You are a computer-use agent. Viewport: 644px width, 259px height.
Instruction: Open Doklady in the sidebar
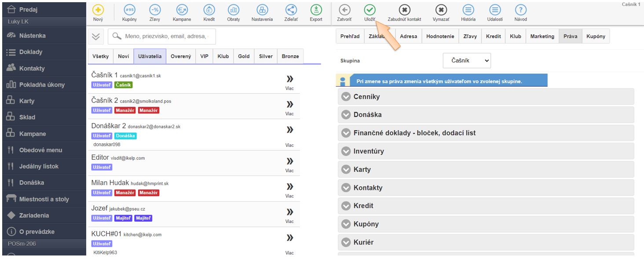coord(31,52)
